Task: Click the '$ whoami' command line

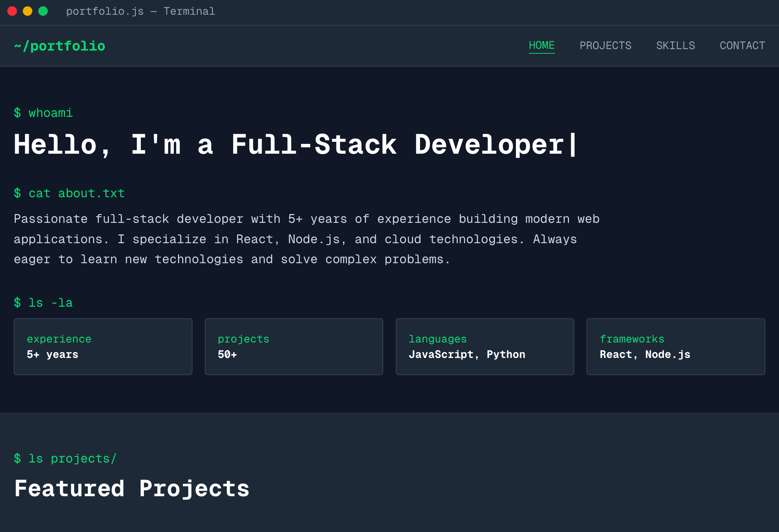Action: [43, 113]
